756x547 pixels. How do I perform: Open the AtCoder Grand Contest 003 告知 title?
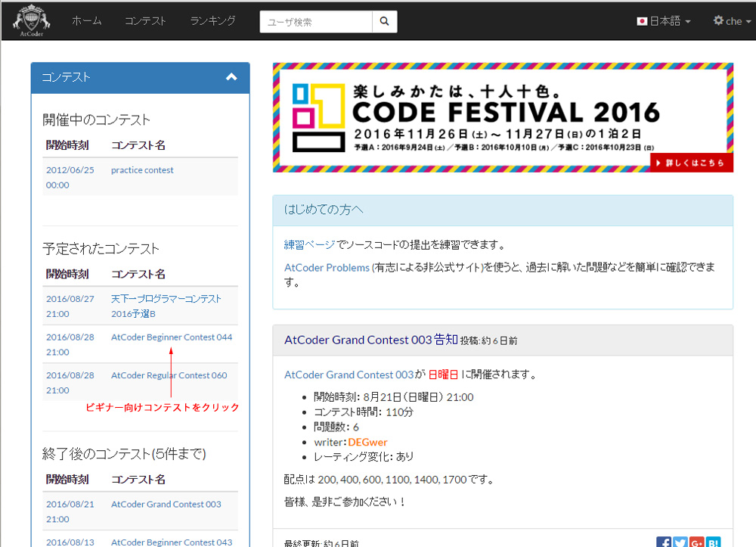click(370, 340)
